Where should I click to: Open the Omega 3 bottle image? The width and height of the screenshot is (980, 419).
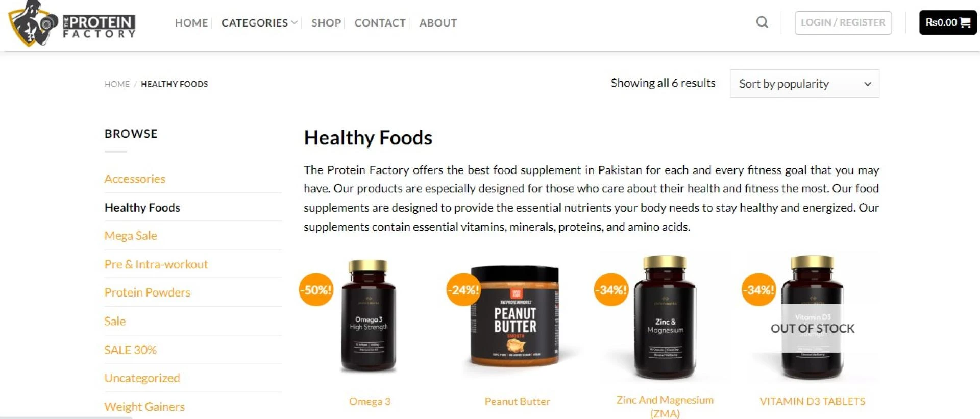click(369, 315)
